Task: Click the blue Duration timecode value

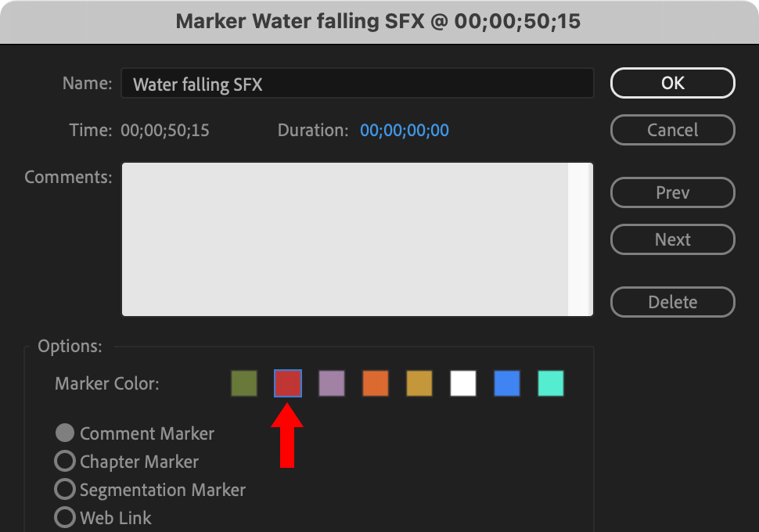Action: (405, 131)
